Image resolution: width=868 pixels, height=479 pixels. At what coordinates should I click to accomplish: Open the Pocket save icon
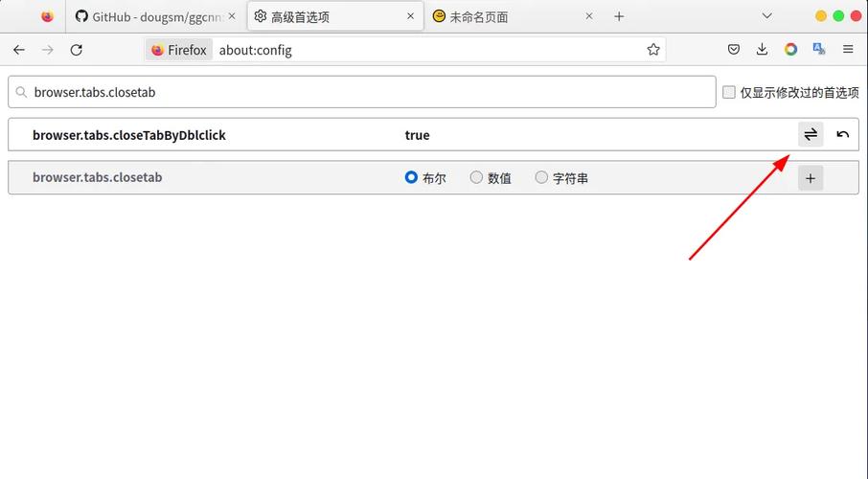[x=734, y=50]
